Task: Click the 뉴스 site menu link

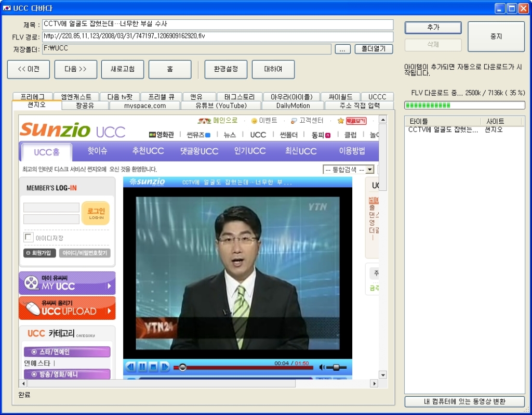Action: [230, 135]
